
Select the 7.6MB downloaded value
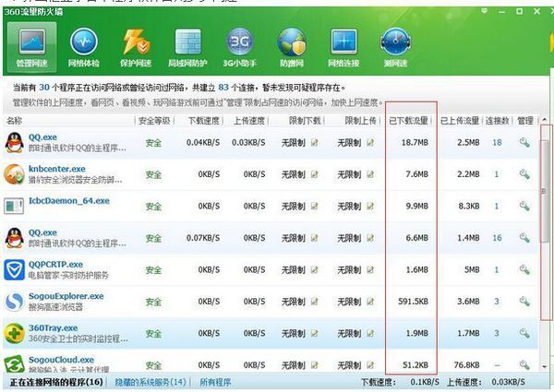point(417,174)
